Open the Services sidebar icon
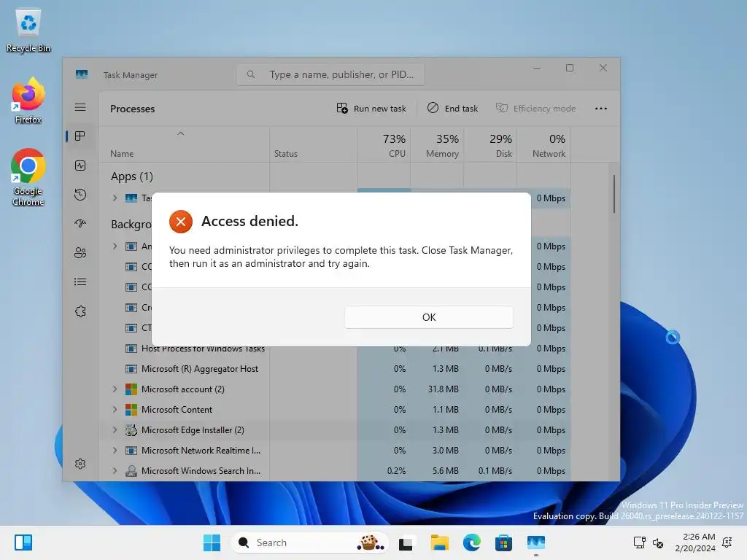The image size is (747, 560). click(80, 311)
